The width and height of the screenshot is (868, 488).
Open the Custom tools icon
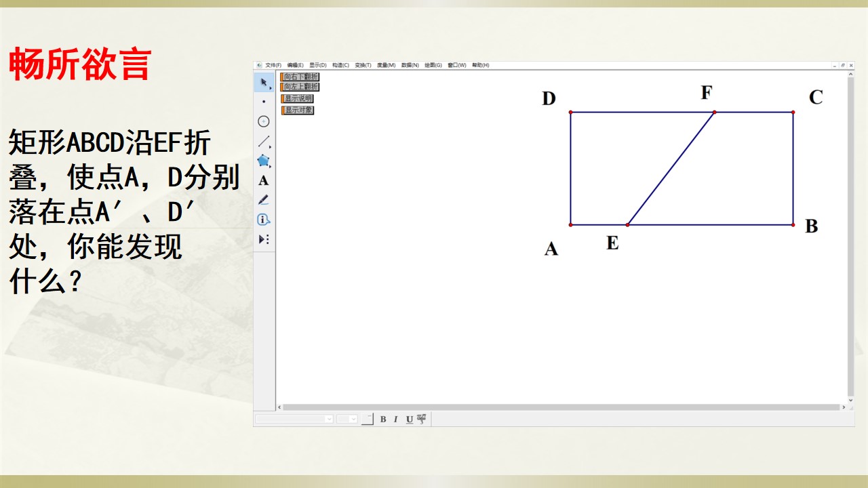(264, 239)
